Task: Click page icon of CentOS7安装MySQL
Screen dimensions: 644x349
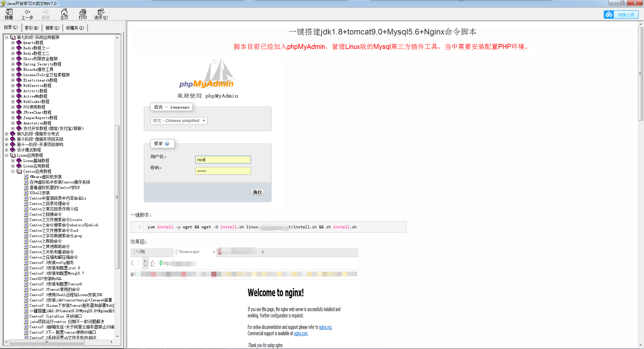Action: tap(26, 279)
